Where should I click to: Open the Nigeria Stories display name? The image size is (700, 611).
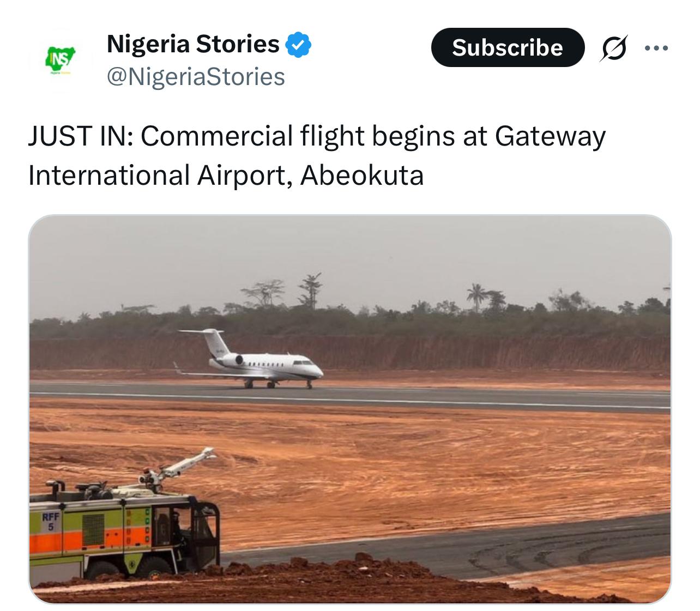coord(193,44)
